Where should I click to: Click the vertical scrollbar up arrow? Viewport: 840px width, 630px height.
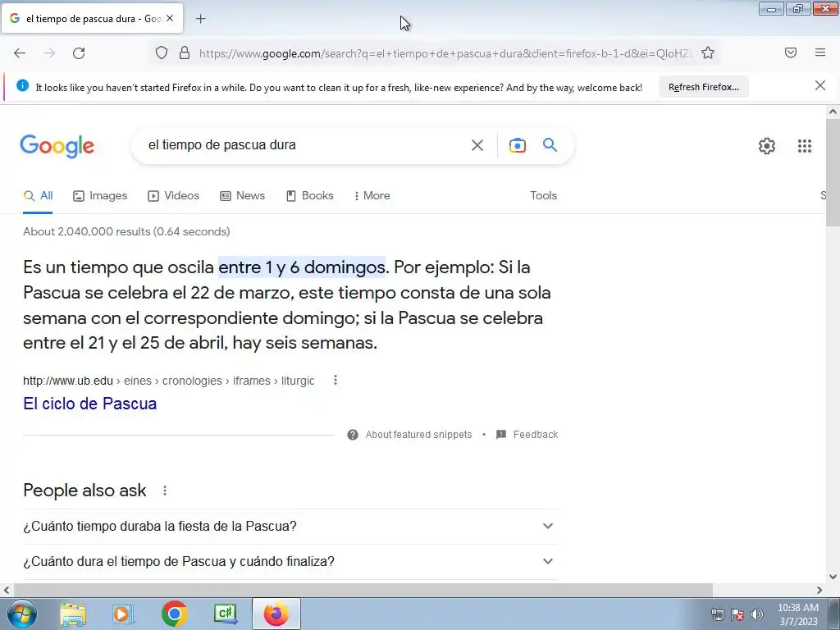(x=833, y=112)
